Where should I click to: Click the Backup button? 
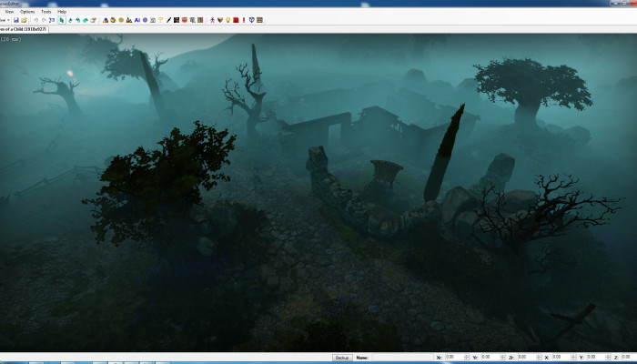[x=342, y=358]
